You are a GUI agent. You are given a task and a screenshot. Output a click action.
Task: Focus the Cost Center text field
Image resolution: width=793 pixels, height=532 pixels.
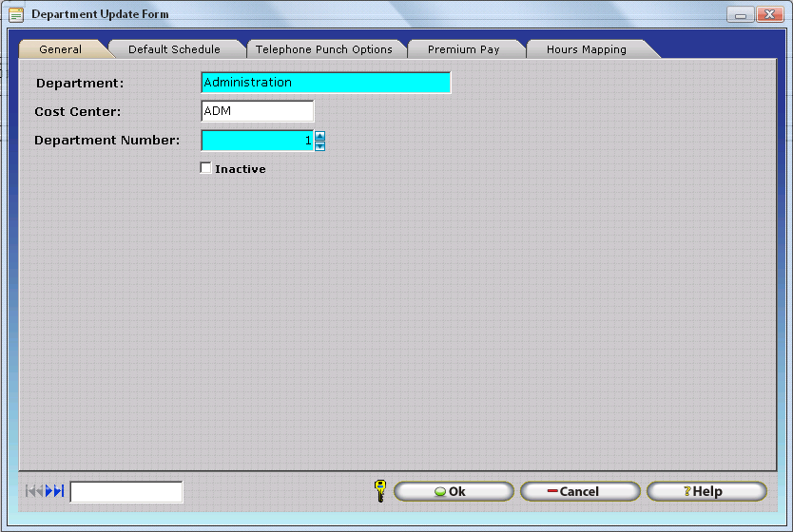click(x=257, y=111)
